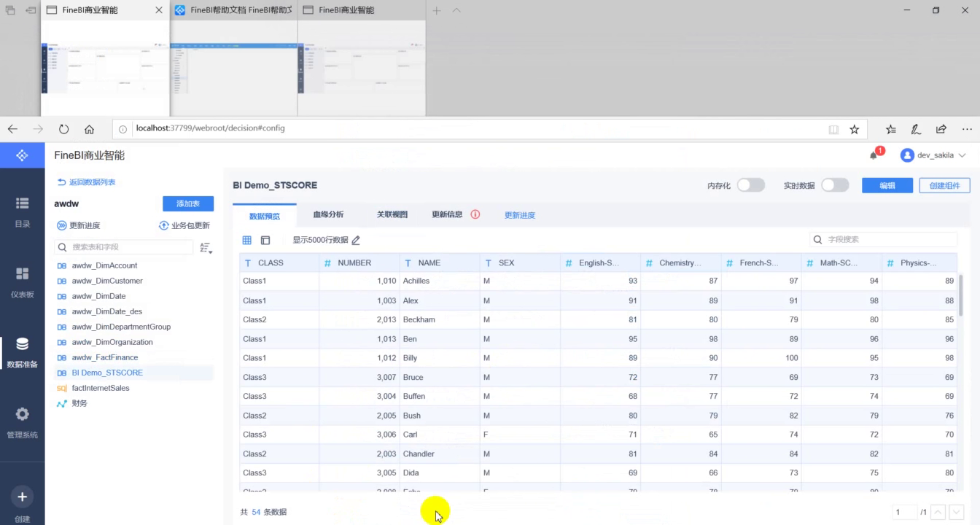Add page to favorites star
The width and height of the screenshot is (980, 525).
(855, 129)
